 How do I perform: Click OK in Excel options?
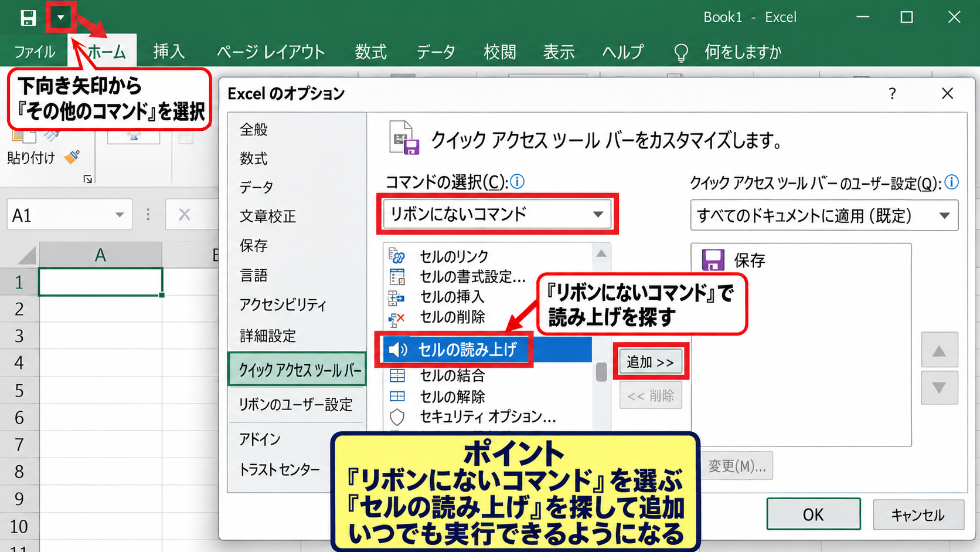point(814,514)
